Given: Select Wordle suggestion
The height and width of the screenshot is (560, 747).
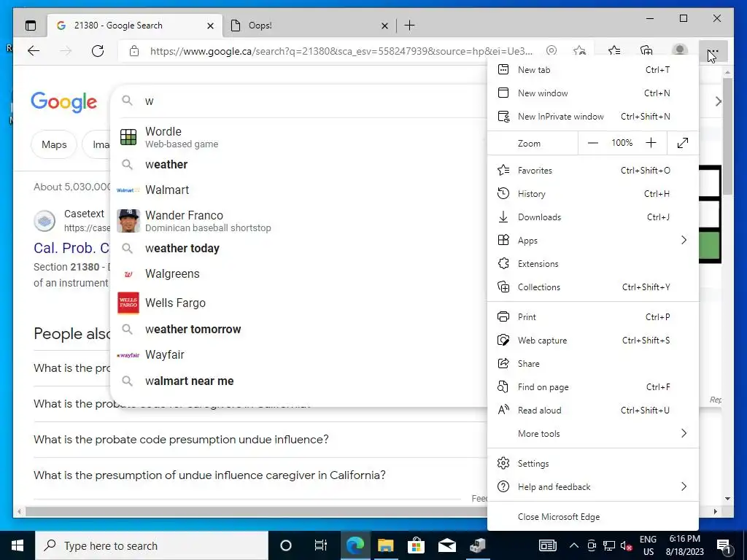Looking at the screenshot, I should click(x=299, y=137).
